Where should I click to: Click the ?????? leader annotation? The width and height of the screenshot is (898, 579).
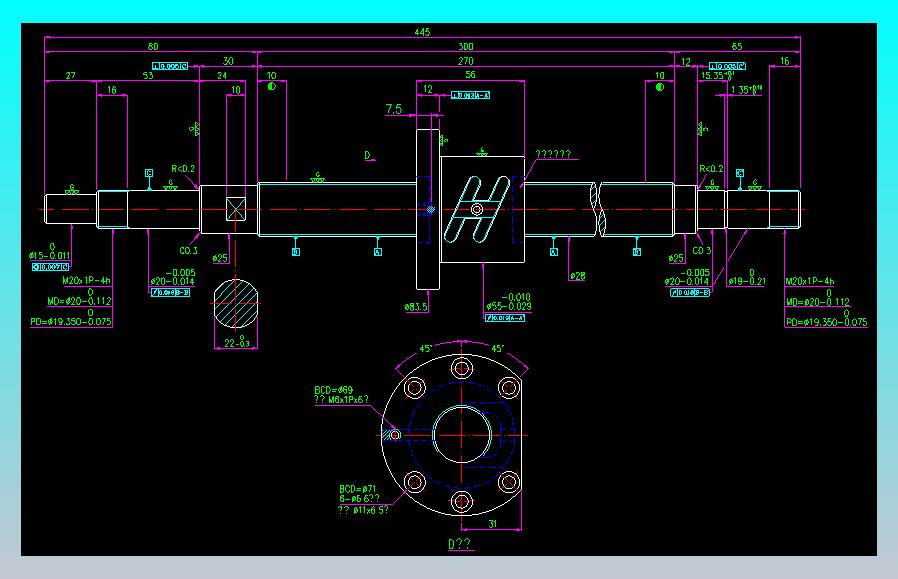click(553, 154)
